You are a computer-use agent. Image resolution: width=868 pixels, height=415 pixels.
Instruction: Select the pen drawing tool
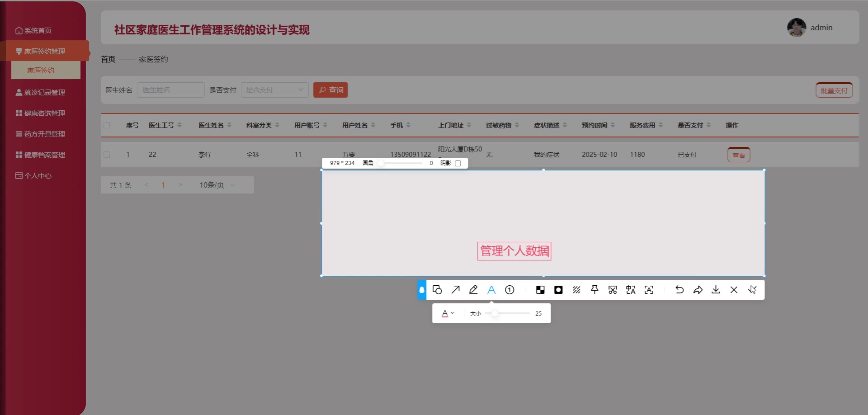473,290
